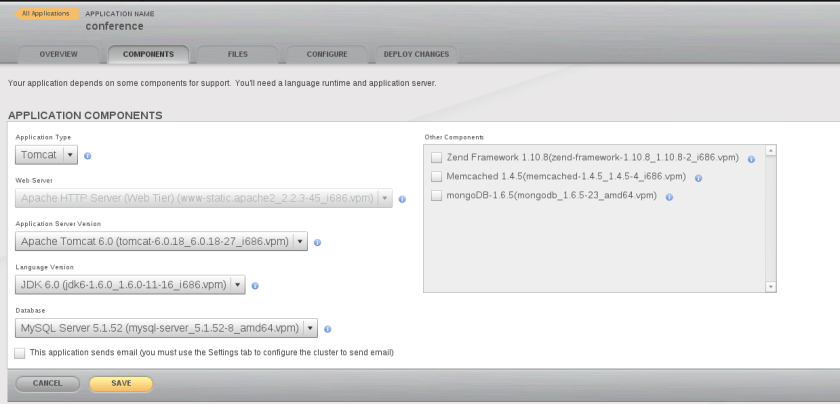
Task: Open the Deploy Changes tab
Action: pyautogui.click(x=416, y=54)
